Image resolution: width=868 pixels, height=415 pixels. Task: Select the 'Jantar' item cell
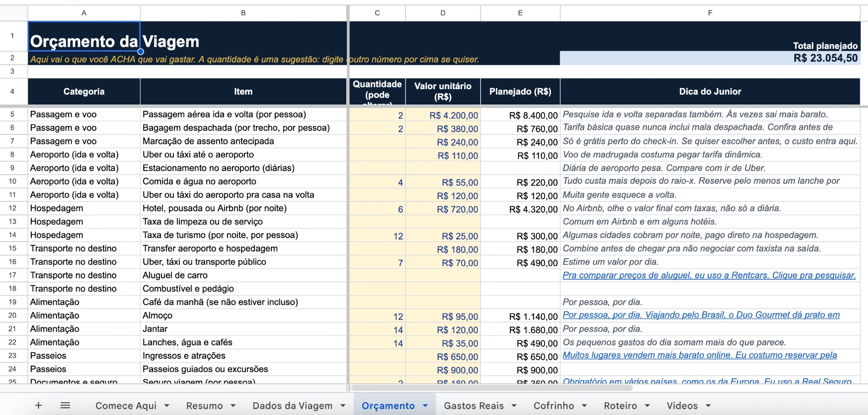(x=243, y=329)
